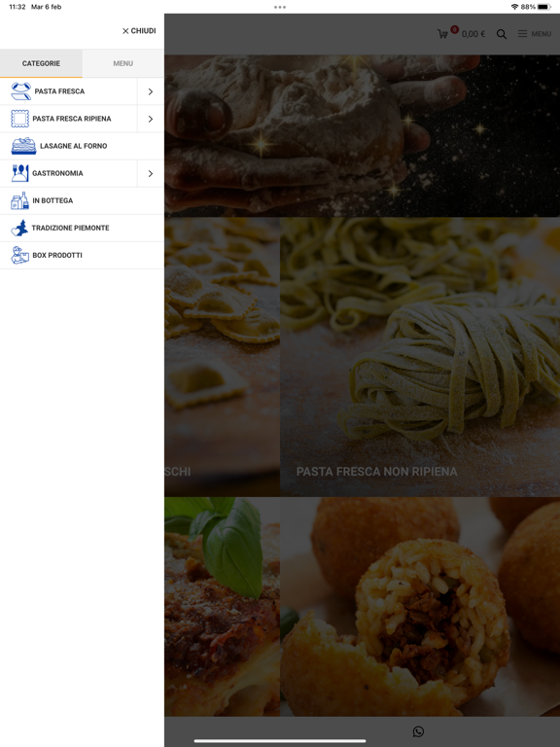The image size is (560, 747).
Task: Open the hamburger Menu in header
Action: click(535, 34)
